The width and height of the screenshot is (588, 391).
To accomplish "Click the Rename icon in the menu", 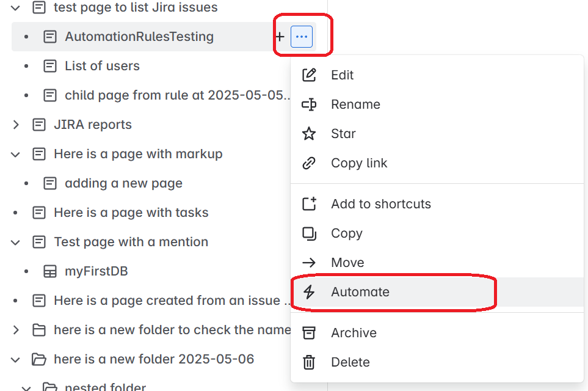I will 310,104.
